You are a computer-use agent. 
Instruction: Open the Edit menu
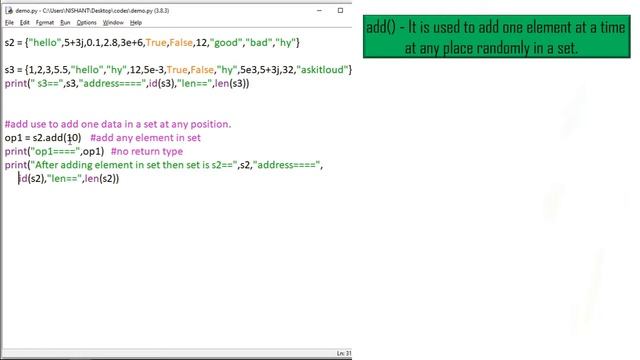24,23
